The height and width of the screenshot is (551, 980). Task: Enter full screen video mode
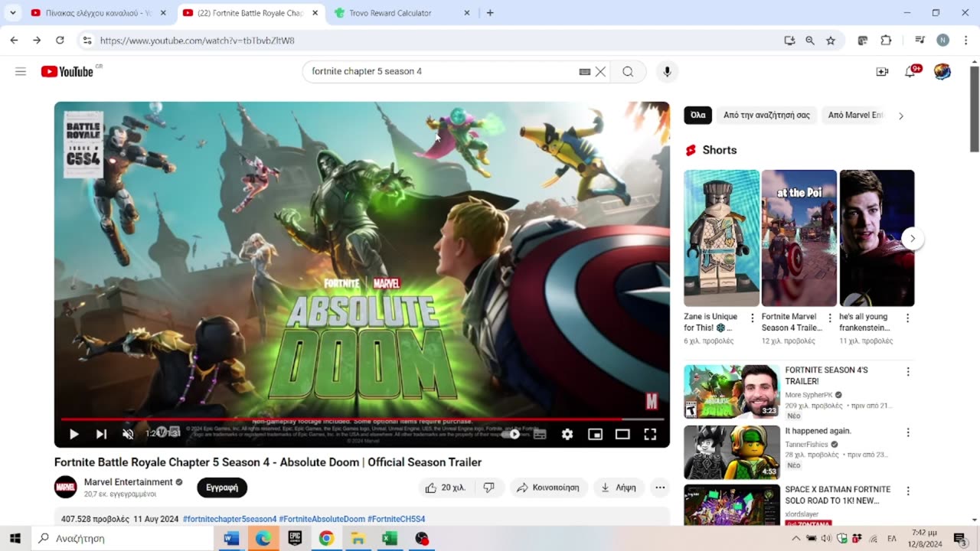point(650,434)
